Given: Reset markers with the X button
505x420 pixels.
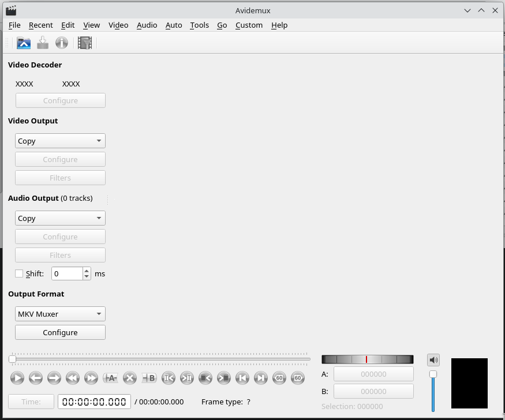Looking at the screenshot, I should 130,378.
